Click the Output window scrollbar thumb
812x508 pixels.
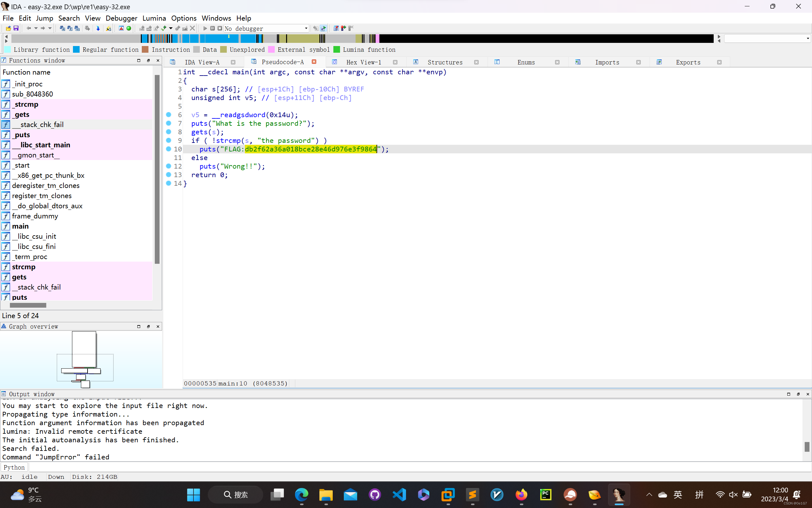(x=807, y=446)
